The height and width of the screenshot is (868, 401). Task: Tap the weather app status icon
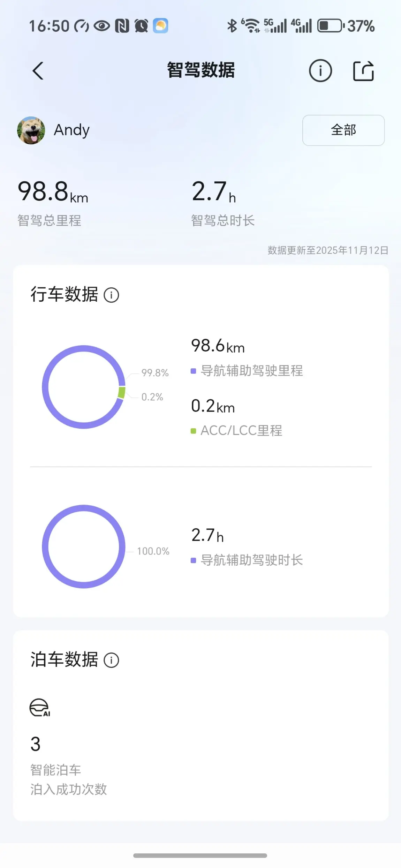coord(160,26)
